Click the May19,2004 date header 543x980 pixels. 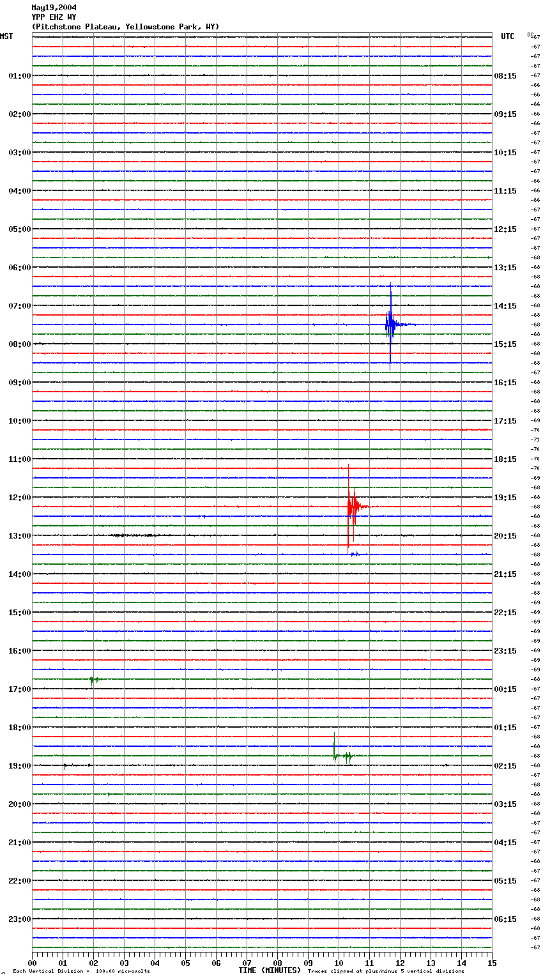point(54,8)
